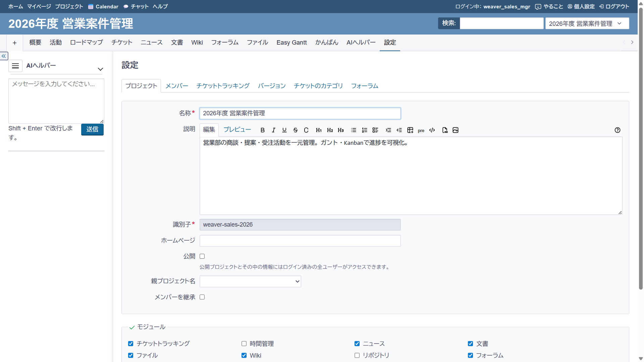Open project jump dropdown in header

pyautogui.click(x=587, y=23)
